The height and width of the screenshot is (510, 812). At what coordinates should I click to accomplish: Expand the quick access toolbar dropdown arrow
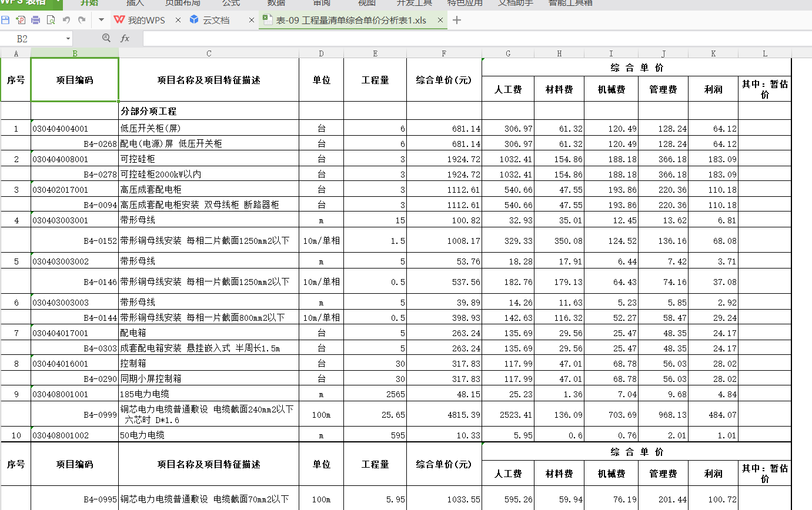[x=101, y=20]
